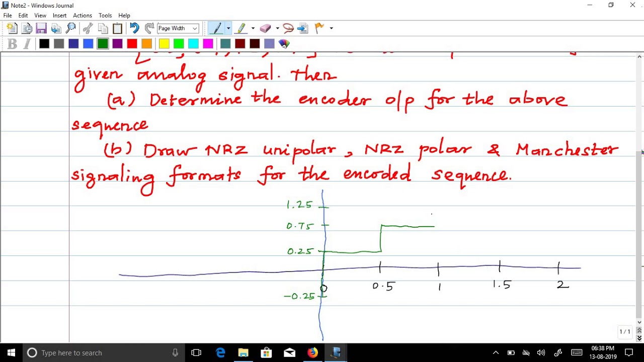Open Find with magnifying glass icon
Image resolution: width=644 pixels, height=362 pixels.
pos(71,28)
